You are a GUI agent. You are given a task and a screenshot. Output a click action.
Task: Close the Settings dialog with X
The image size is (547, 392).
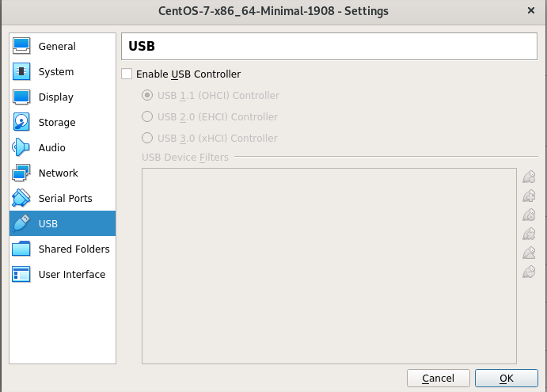pyautogui.click(x=531, y=11)
